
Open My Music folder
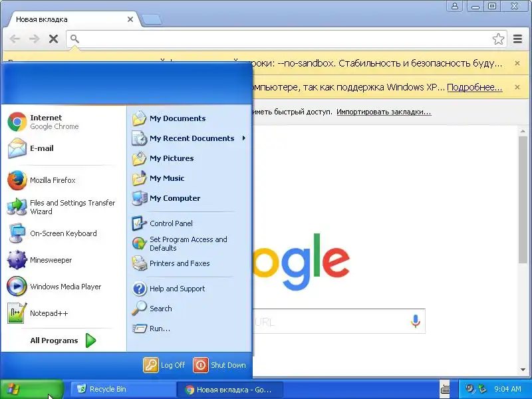tap(189, 178)
